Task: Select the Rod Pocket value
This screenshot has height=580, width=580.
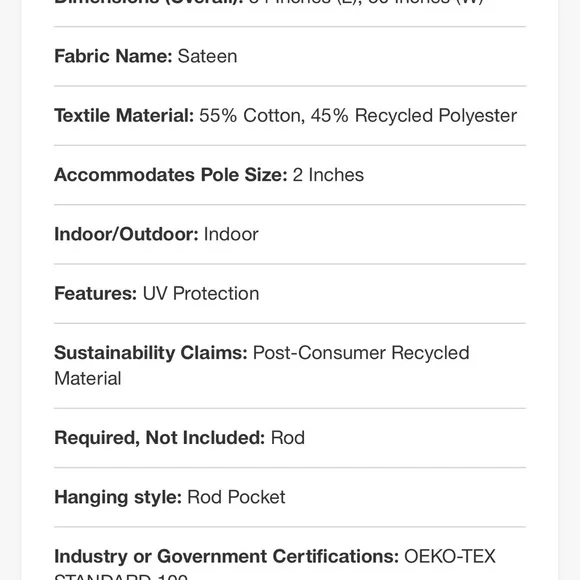Action: pos(236,497)
